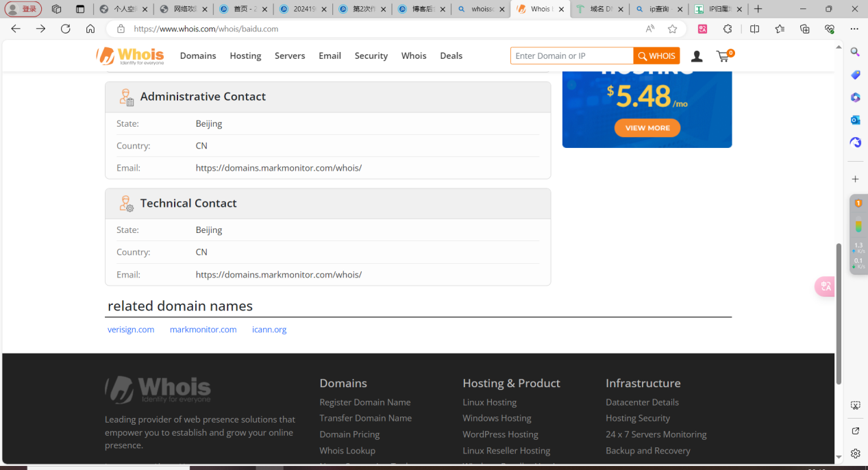Open the Email menu

coord(330,56)
